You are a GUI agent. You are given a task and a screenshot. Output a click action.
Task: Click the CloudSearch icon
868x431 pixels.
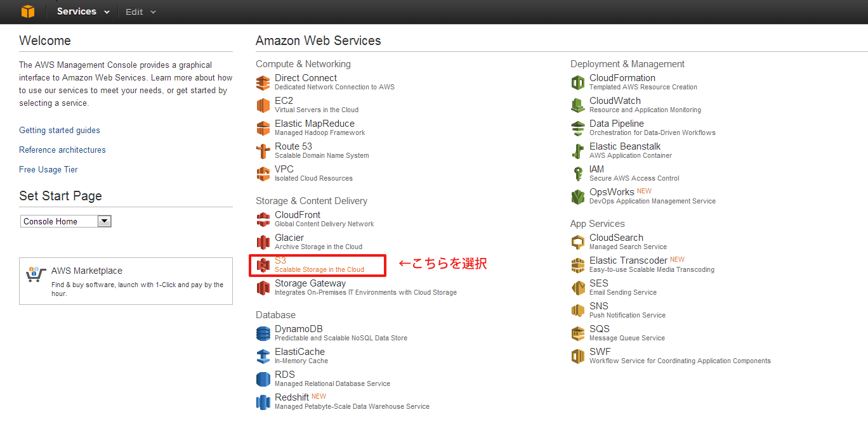577,242
